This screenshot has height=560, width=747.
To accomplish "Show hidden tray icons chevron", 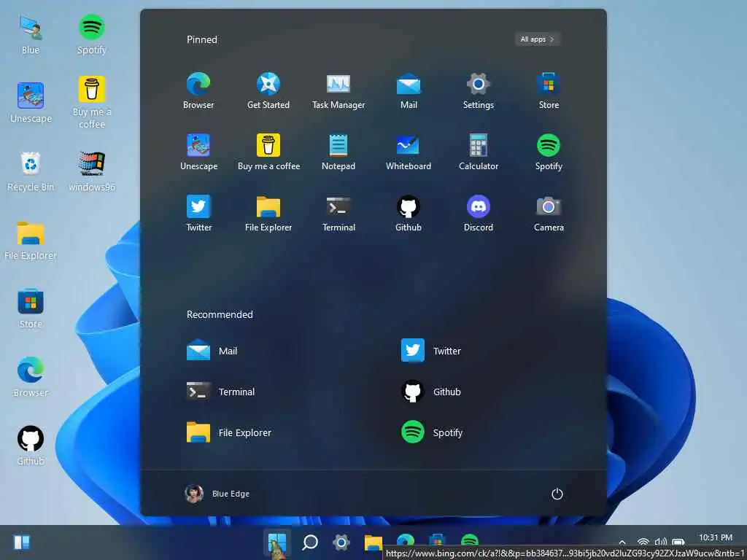I will (622, 542).
